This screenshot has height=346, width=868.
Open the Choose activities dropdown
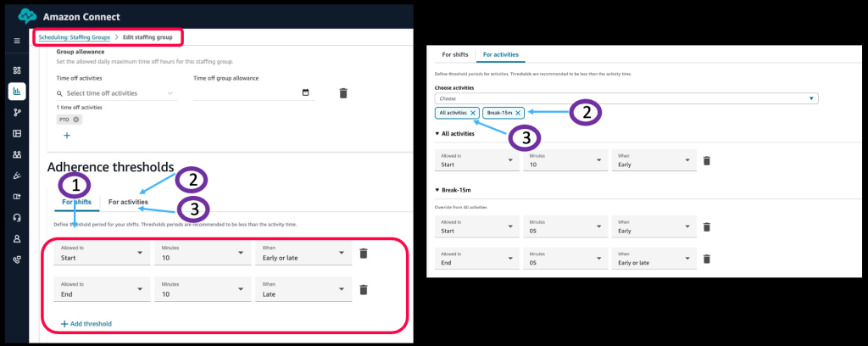click(627, 98)
